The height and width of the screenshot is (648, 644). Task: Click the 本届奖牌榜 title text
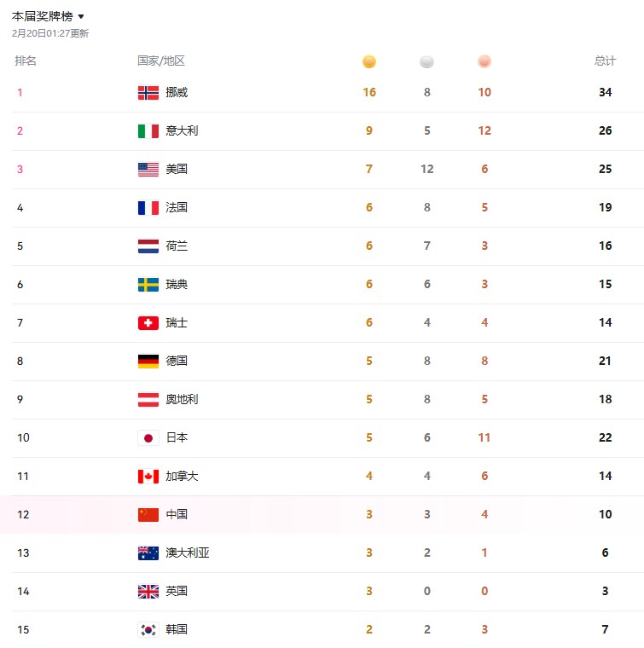pos(42,17)
